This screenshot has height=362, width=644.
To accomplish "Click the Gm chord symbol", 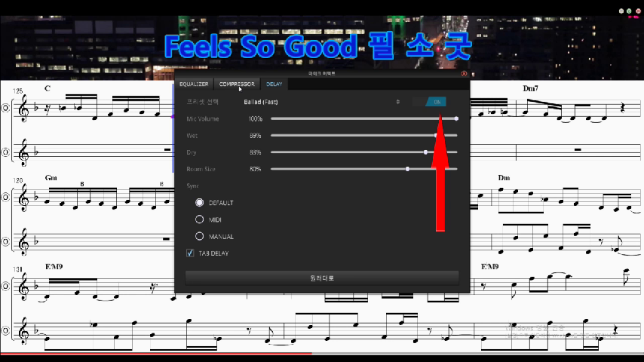I will [51, 178].
